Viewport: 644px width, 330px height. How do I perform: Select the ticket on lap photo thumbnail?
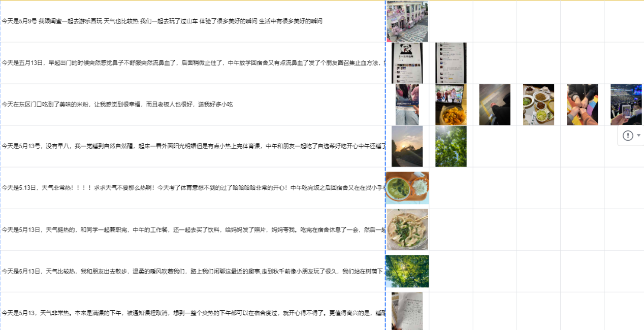[407, 105]
